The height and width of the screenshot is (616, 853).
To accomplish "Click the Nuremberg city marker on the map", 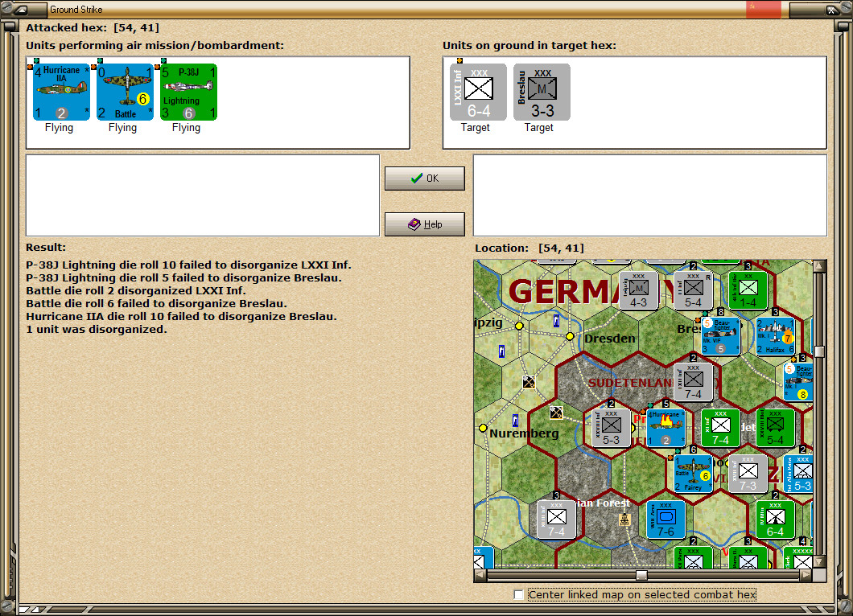I will coord(483,428).
